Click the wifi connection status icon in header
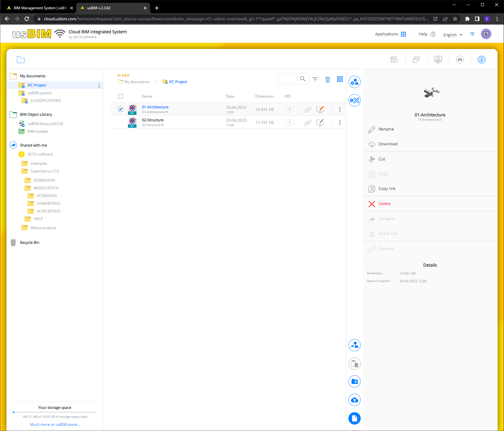504x431 pixels. 472,34
